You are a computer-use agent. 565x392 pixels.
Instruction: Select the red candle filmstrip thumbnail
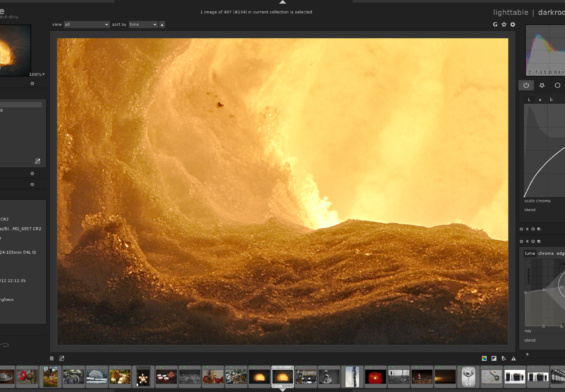pyautogui.click(x=375, y=377)
